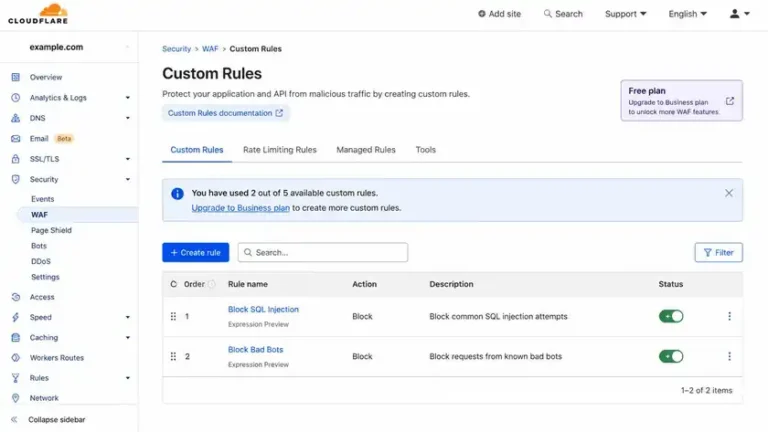
Task: Switch to the Rate Limiting Rules tab
Action: (280, 150)
